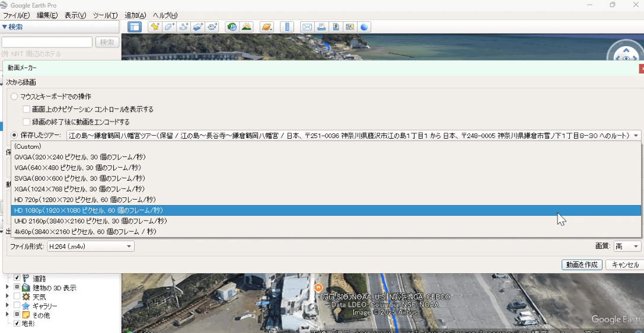Image resolution: width=644 pixels, height=333 pixels.
Task: Enable 画面上のナビゲーション コントロールを表示する checkbox
Action: tap(27, 110)
